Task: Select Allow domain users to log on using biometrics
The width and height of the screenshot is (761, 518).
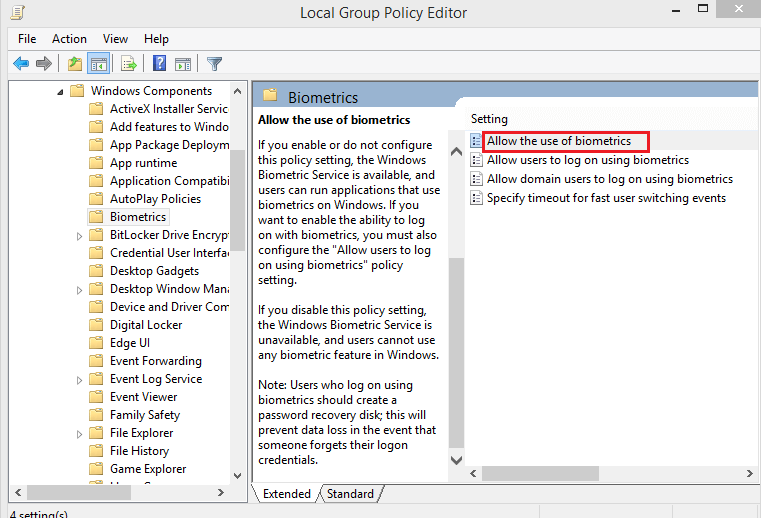Action: tap(610, 179)
